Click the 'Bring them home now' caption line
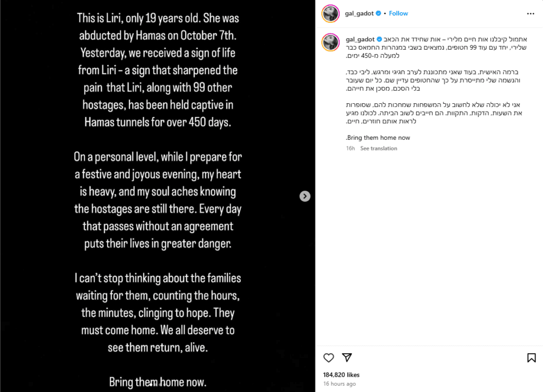543x392 pixels. pos(378,138)
